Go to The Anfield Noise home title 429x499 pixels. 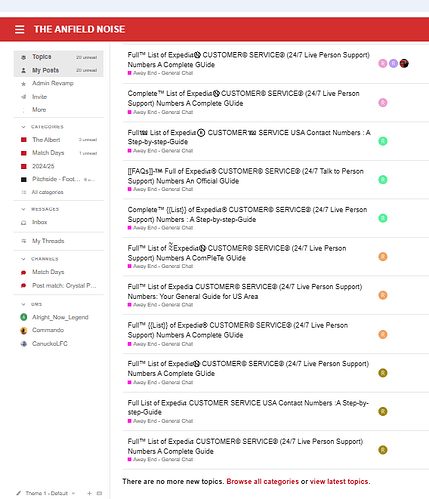pyautogui.click(x=79, y=29)
